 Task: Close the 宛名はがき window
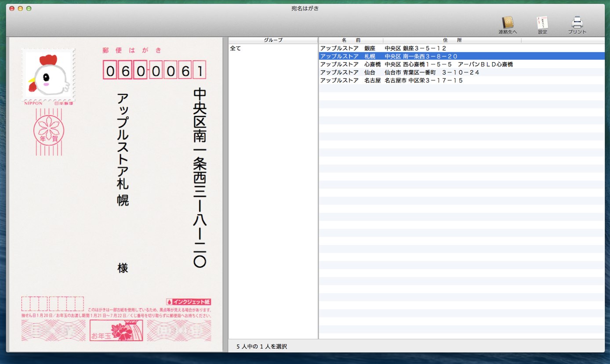point(12,8)
